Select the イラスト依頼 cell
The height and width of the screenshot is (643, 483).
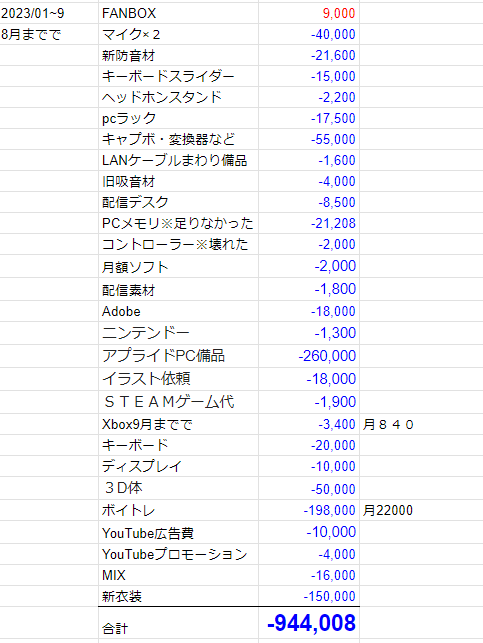(x=178, y=379)
